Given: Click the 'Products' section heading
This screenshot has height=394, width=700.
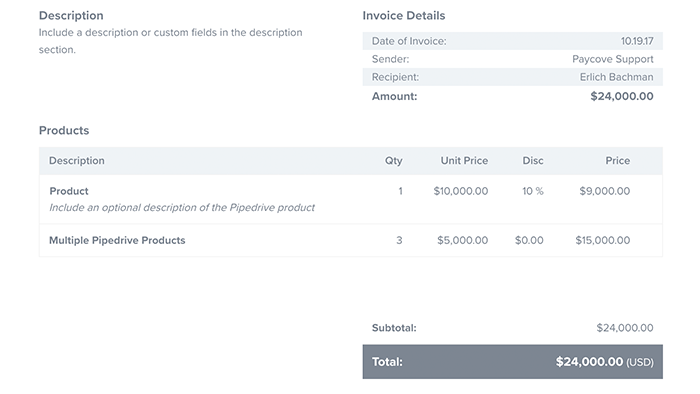Looking at the screenshot, I should tap(64, 130).
